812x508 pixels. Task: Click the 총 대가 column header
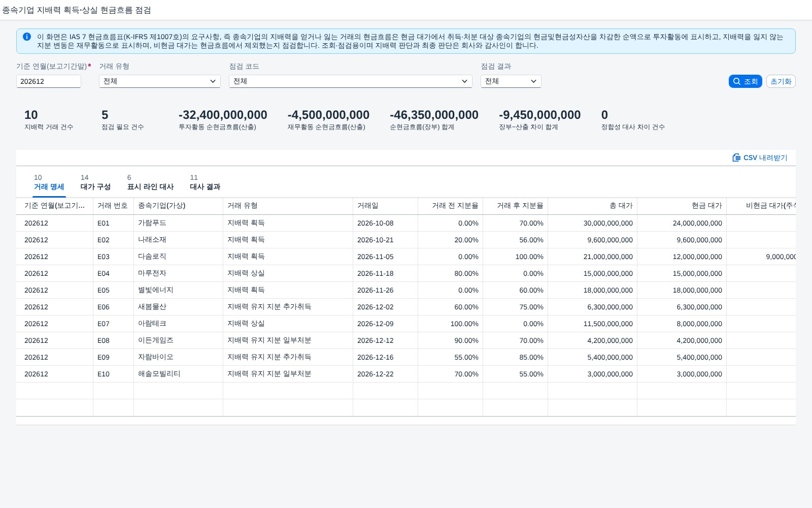[x=592, y=206]
